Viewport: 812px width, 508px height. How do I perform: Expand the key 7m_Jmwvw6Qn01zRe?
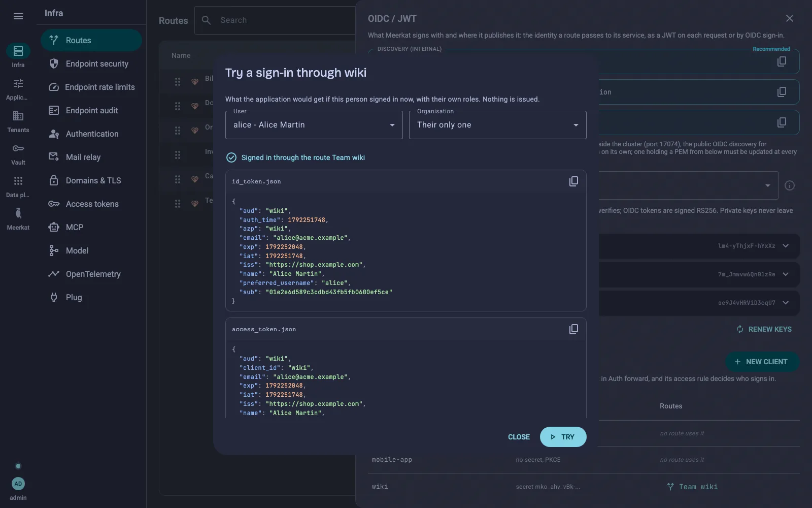pos(786,274)
